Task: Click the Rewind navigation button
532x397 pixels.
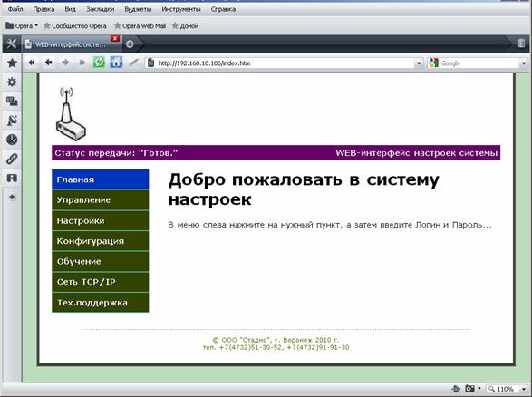Action: coord(32,63)
